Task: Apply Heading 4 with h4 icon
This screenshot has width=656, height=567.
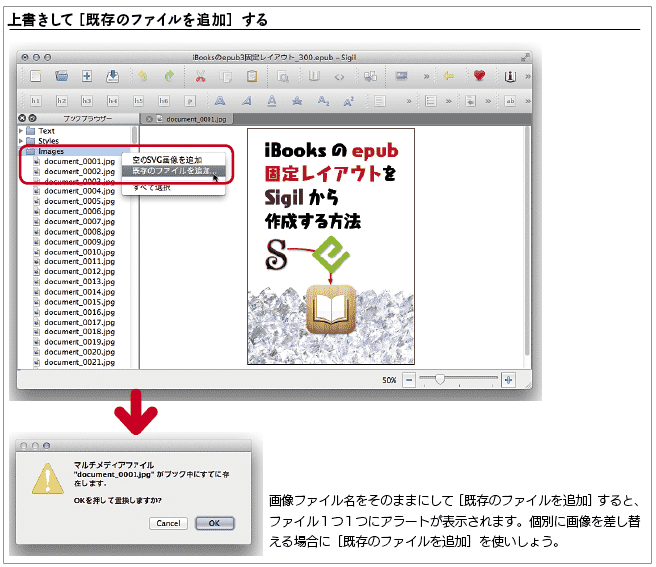Action: coord(113,101)
